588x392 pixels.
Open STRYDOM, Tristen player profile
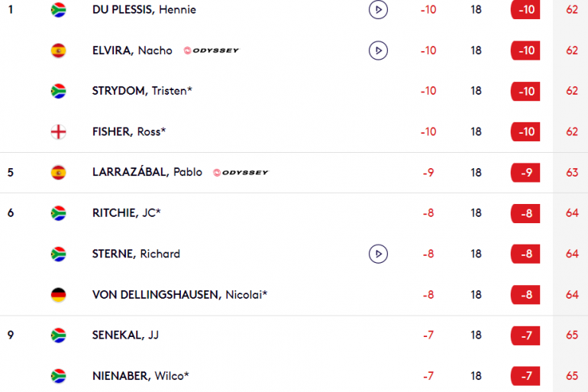click(142, 91)
